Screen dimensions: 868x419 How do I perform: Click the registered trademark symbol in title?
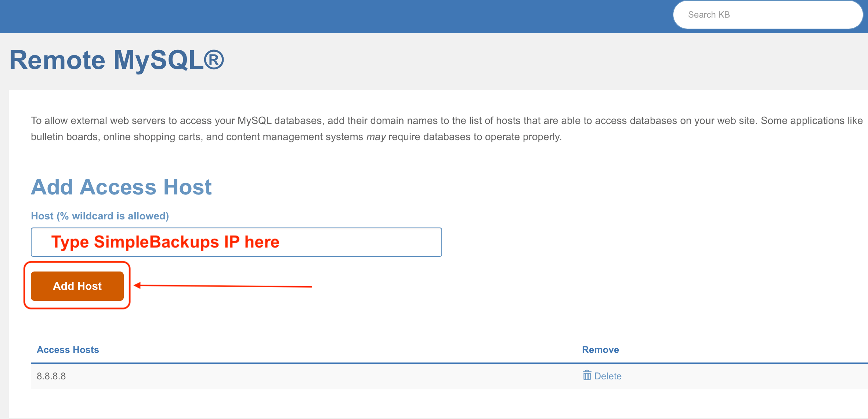click(214, 59)
